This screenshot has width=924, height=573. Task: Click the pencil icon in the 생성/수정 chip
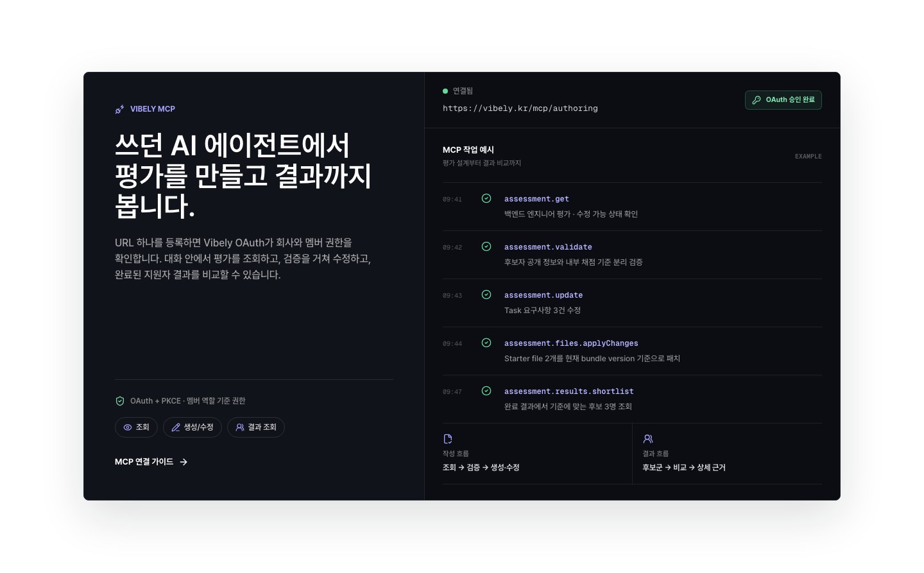click(176, 427)
